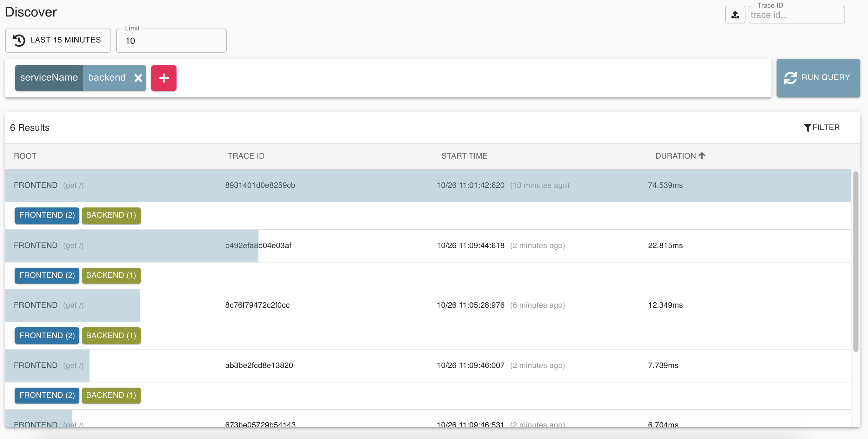Remove the serviceName backend criterion

pyautogui.click(x=138, y=78)
